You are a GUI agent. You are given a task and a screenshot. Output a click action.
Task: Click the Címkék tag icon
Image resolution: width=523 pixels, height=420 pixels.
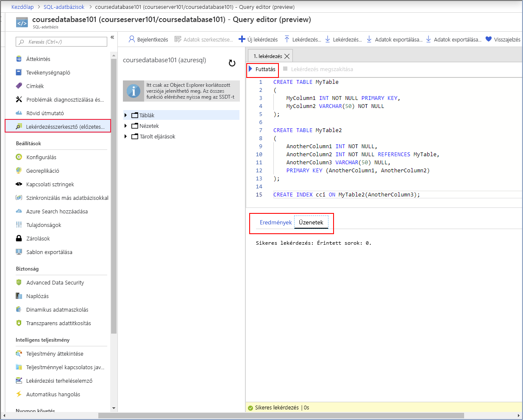click(19, 86)
